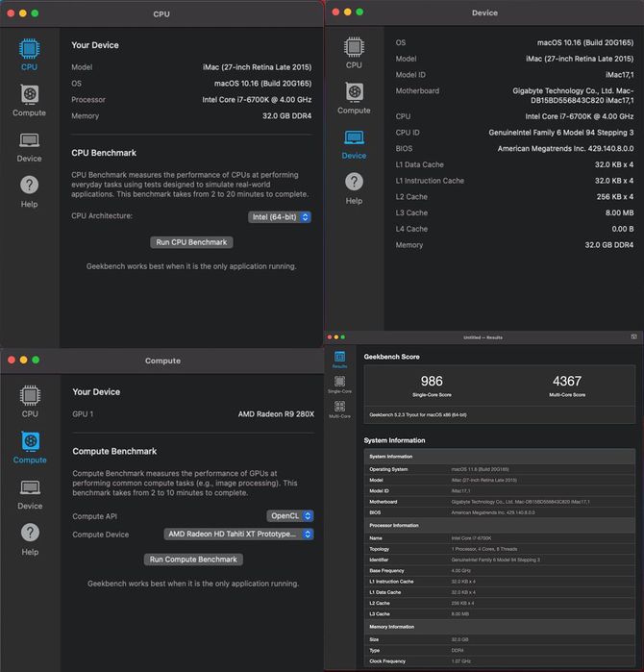Switch to Compute in the Device window sidebar
This screenshot has height=672, width=644.
pyautogui.click(x=354, y=98)
